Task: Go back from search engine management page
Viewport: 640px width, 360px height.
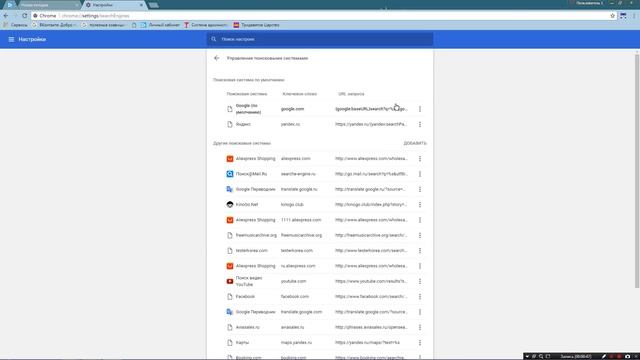Action: tap(217, 58)
